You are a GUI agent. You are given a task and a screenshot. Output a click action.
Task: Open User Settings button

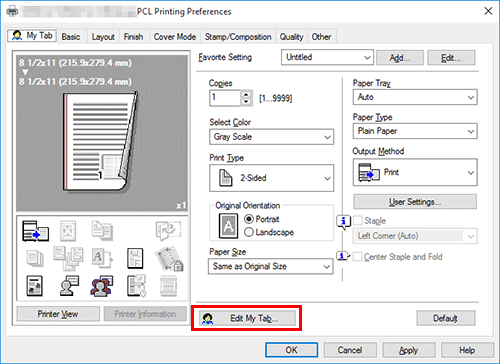(415, 202)
